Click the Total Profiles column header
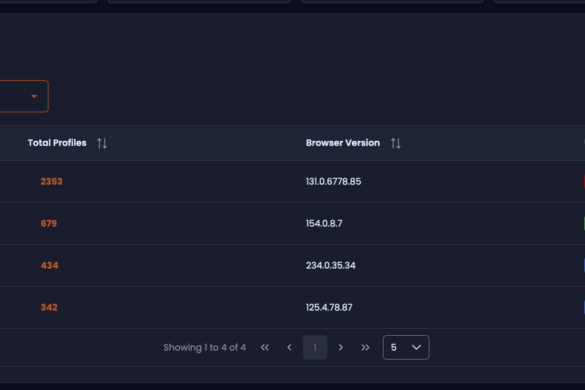This screenshot has height=390, width=585. pos(57,143)
